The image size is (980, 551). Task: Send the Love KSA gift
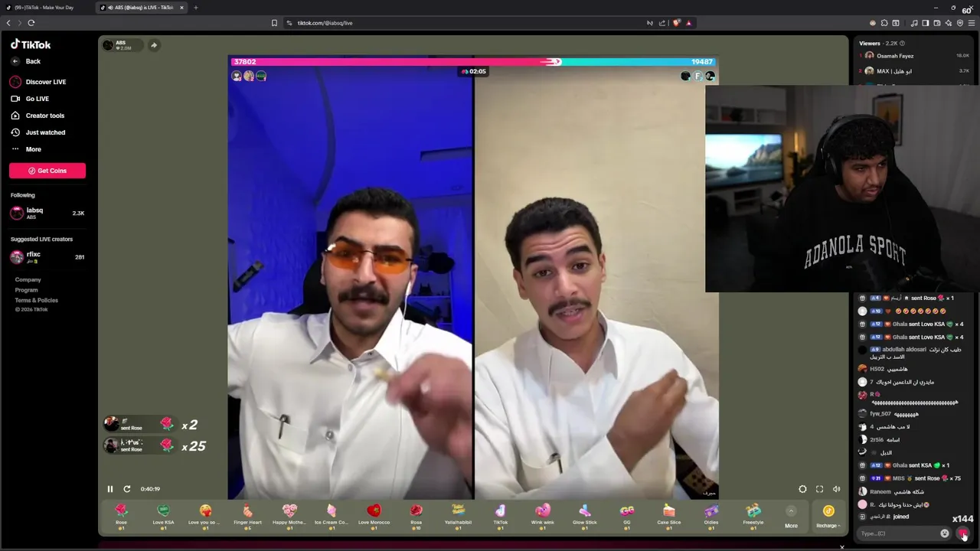point(163,516)
